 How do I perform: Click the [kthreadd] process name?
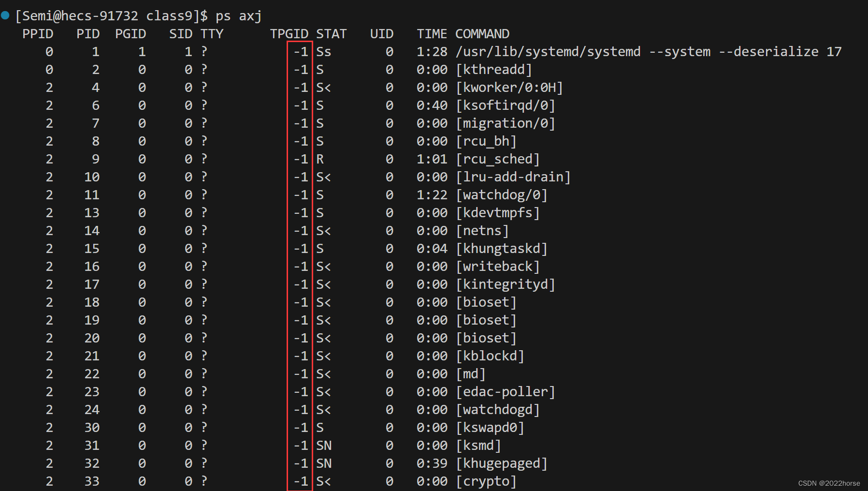[x=494, y=70]
